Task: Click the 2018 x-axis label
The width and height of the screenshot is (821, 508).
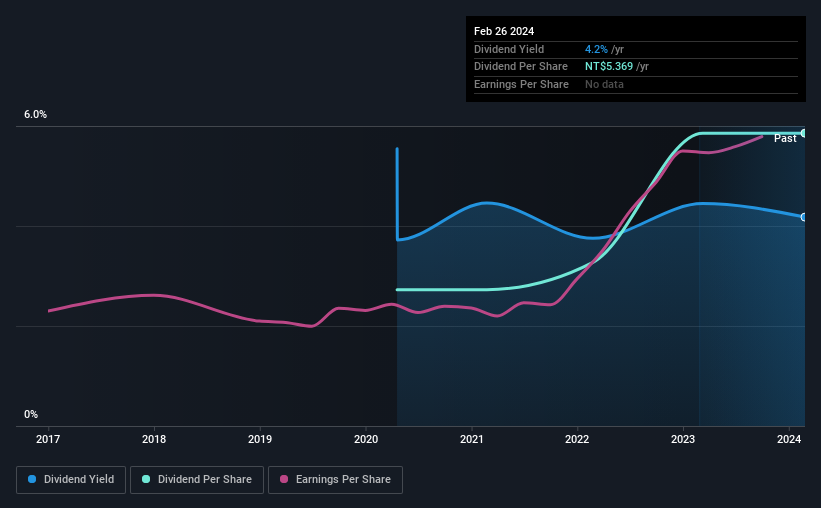Action: pyautogui.click(x=154, y=439)
